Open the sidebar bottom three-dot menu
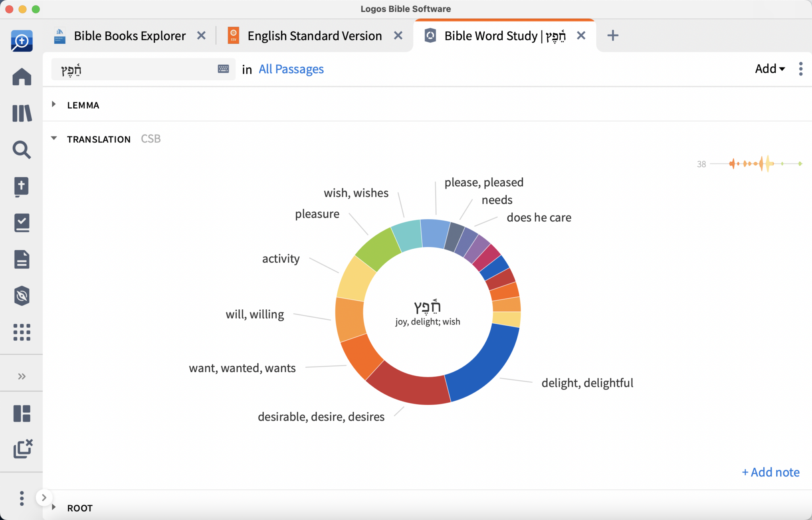 (x=22, y=498)
